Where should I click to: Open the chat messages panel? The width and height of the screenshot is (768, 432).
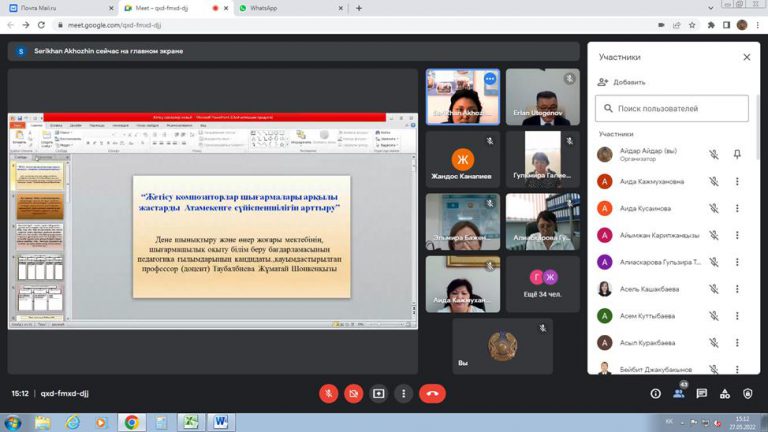703,394
